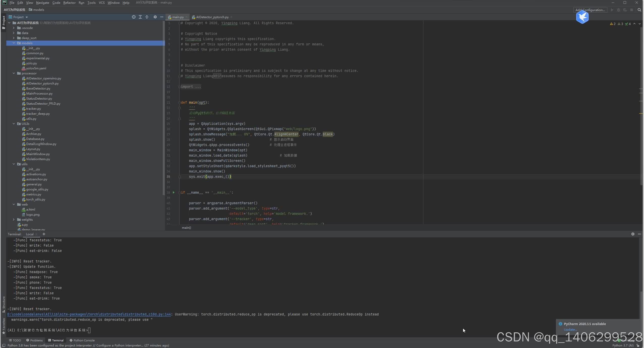The width and height of the screenshot is (644, 348).
Task: Click Search Everywhere magnifier icon
Action: tap(639, 10)
